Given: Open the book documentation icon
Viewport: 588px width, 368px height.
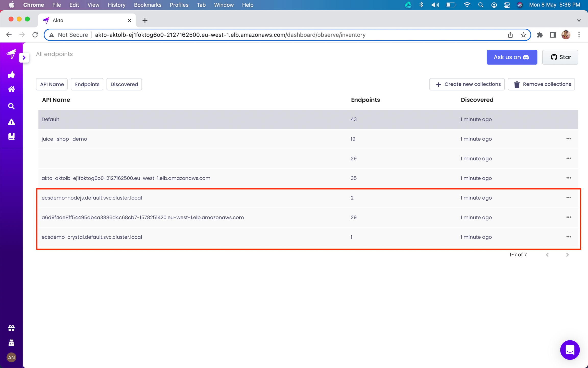Looking at the screenshot, I should pos(11,136).
